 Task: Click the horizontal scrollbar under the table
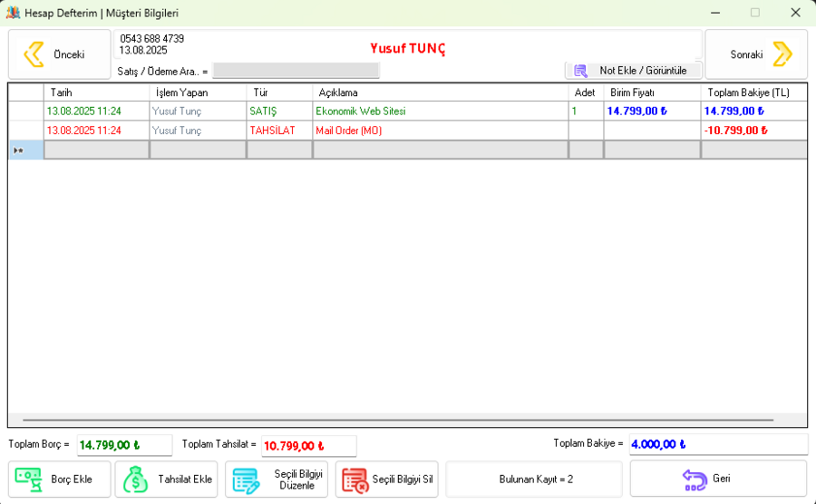(x=398, y=419)
